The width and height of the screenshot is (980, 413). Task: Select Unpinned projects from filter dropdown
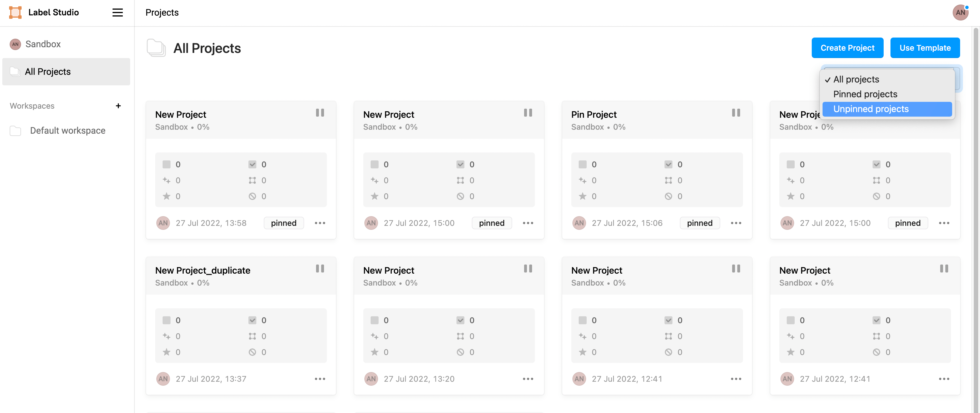coord(871,109)
